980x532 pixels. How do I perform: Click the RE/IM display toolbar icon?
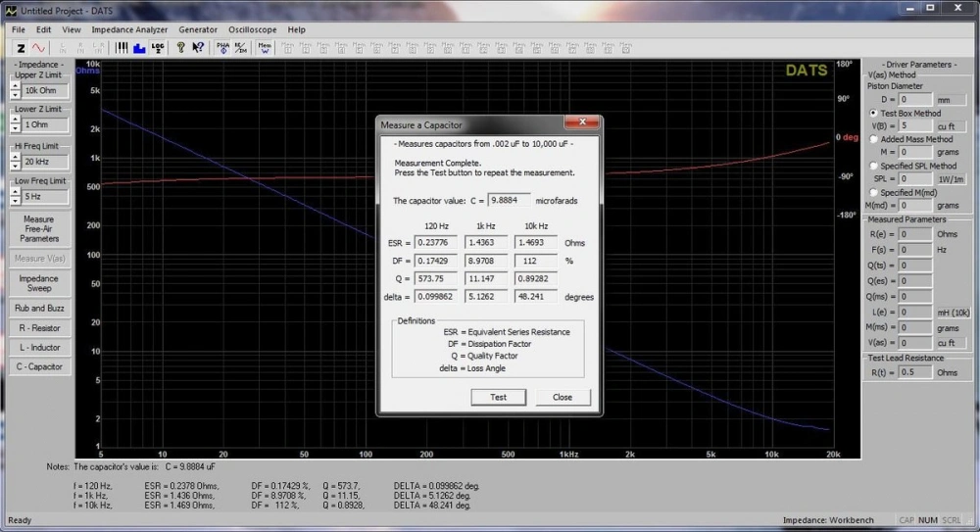(x=240, y=47)
